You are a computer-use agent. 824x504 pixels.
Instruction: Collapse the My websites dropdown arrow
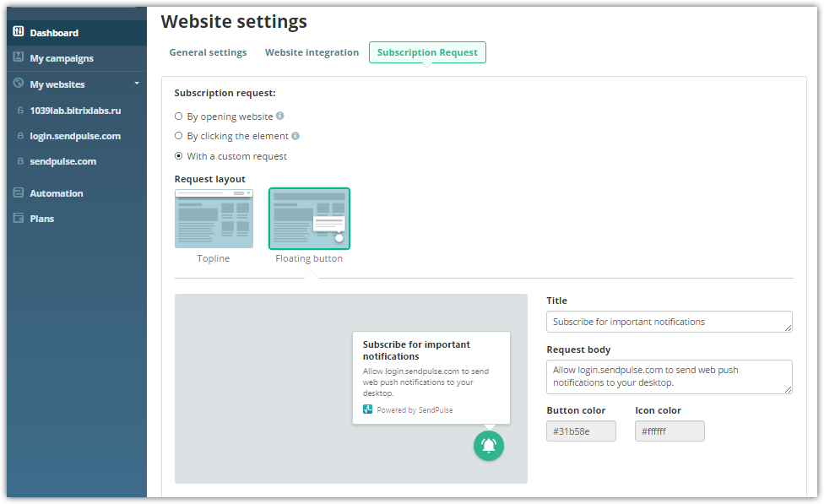(x=137, y=83)
